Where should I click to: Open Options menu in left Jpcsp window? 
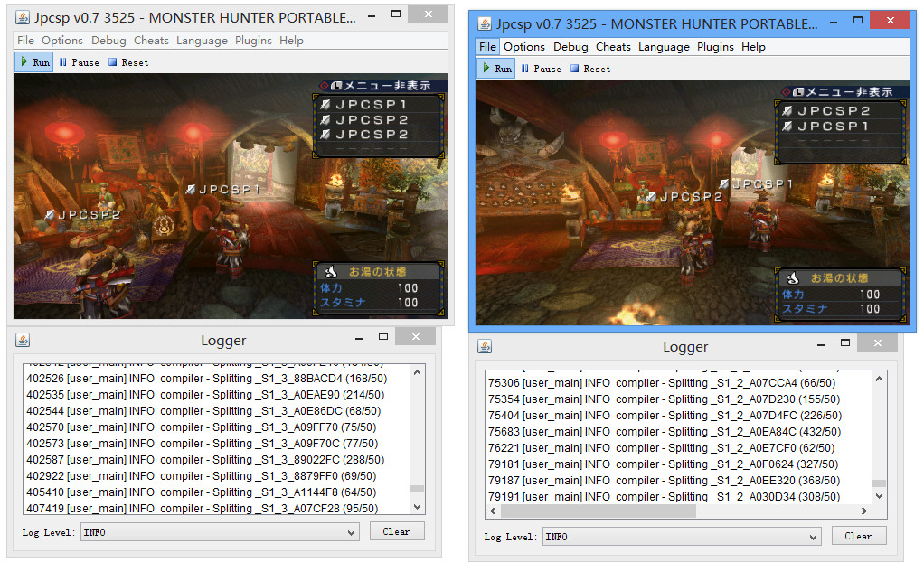[61, 41]
